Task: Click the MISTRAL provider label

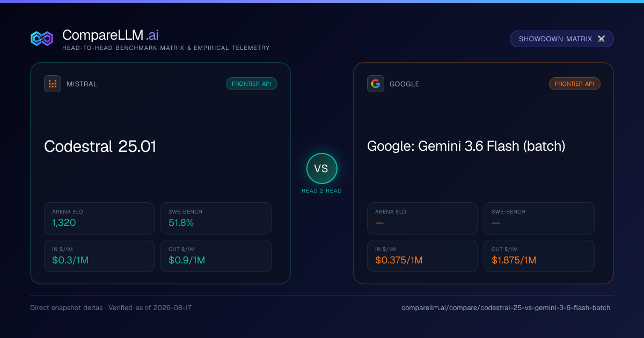Action: click(82, 84)
